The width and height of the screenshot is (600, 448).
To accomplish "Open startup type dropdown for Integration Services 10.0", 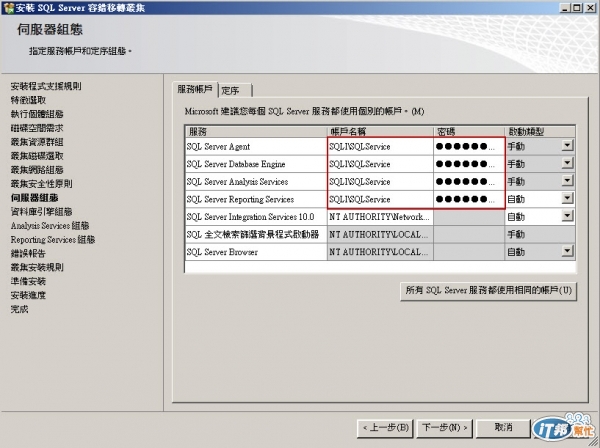I will click(567, 216).
